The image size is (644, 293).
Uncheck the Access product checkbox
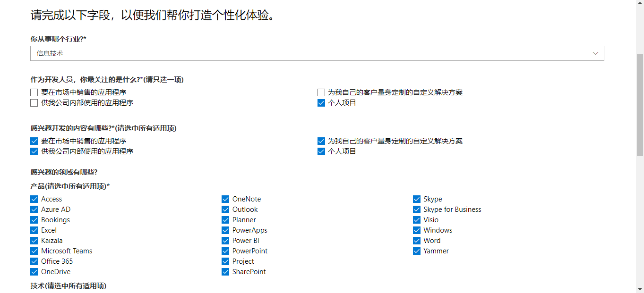(34, 199)
